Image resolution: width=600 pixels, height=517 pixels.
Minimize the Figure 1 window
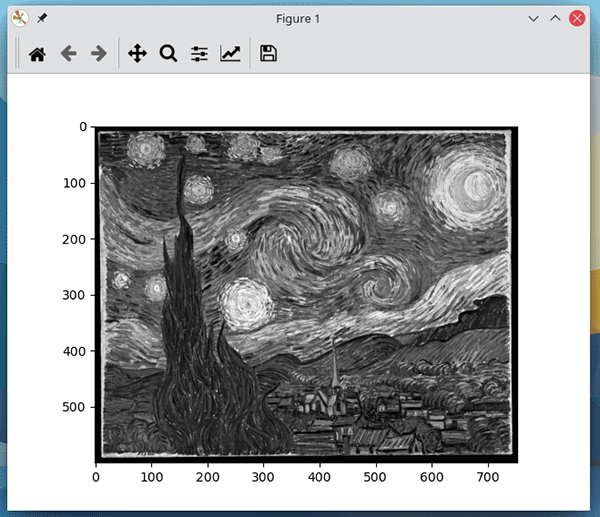pyautogui.click(x=532, y=18)
